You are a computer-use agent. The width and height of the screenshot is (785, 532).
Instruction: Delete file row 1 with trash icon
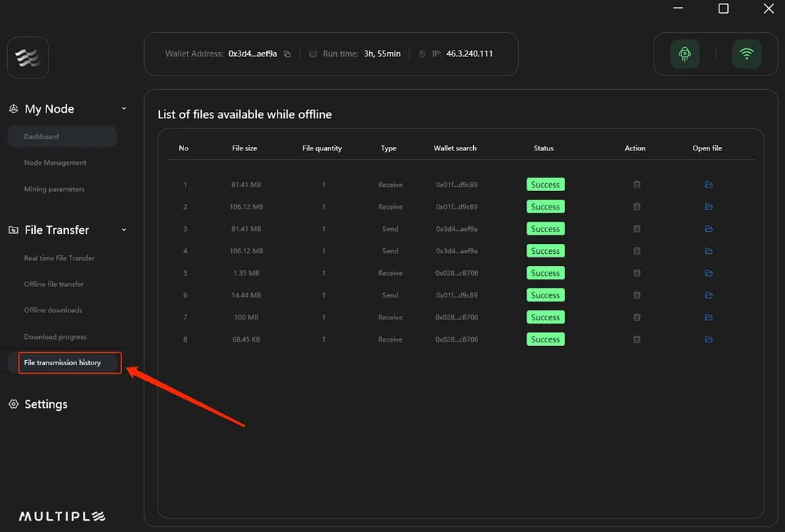pyautogui.click(x=637, y=185)
